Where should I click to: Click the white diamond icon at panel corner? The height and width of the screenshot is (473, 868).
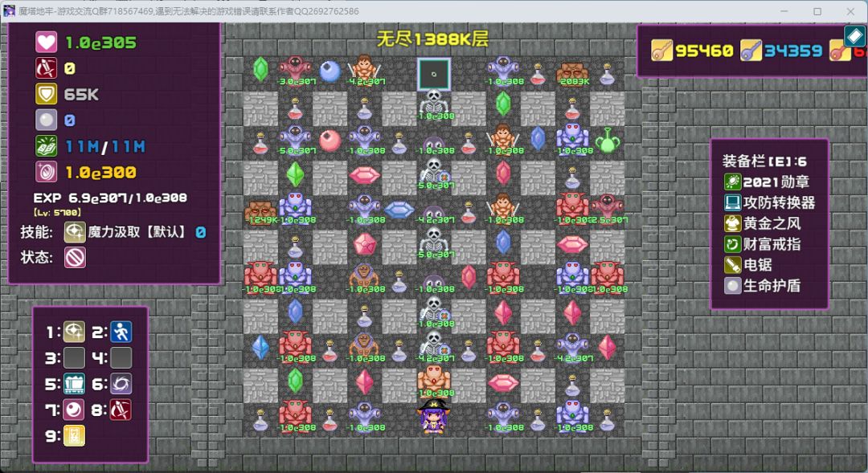click(x=854, y=36)
